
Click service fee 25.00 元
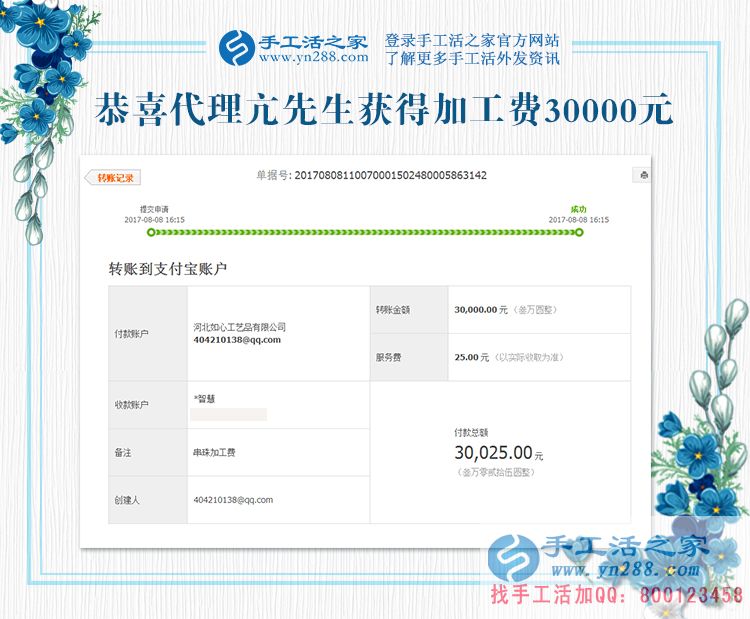click(x=472, y=357)
